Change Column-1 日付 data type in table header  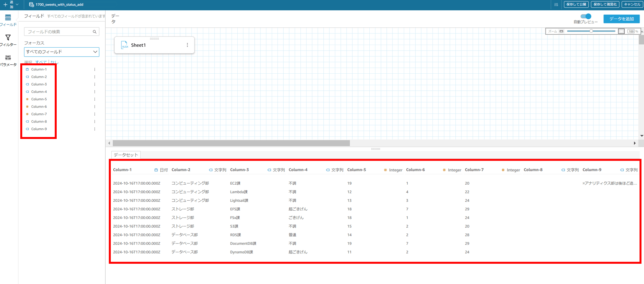click(161, 170)
